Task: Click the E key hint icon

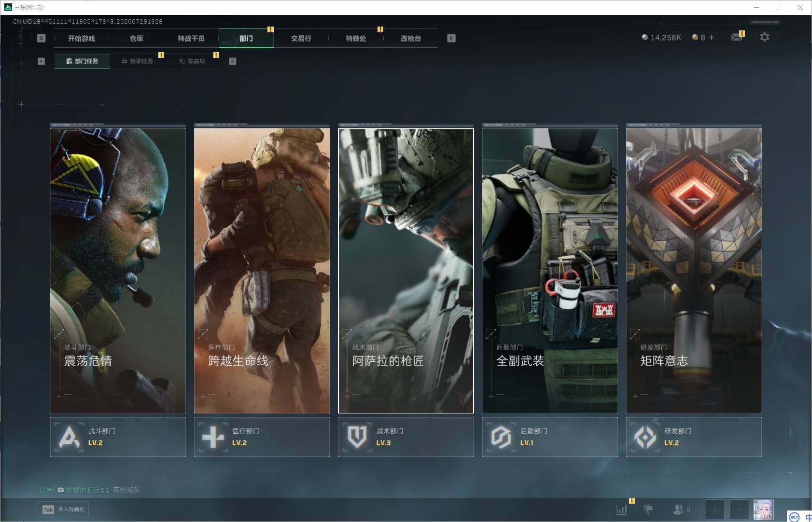Action: (x=451, y=38)
